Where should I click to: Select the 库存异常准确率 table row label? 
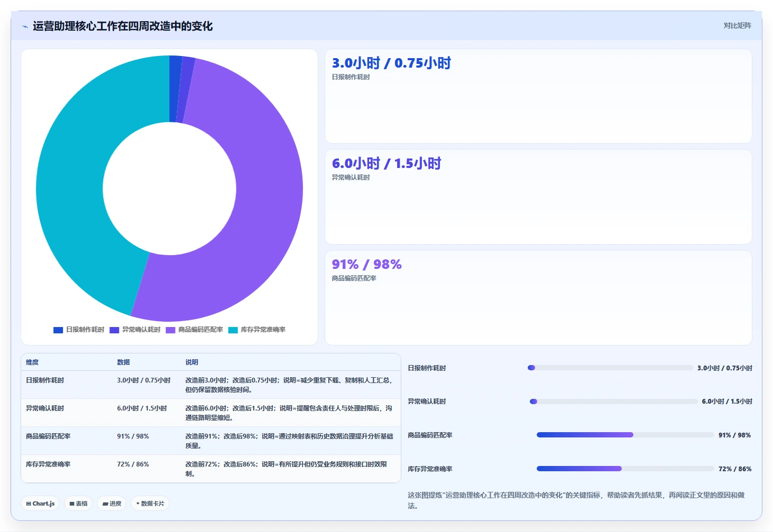(48, 464)
